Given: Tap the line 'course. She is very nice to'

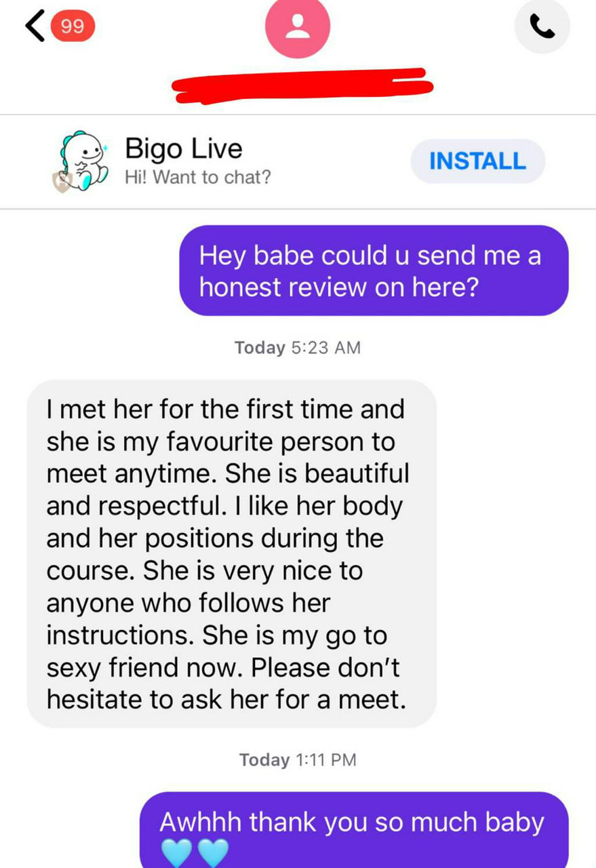Looking at the screenshot, I should point(204,571).
